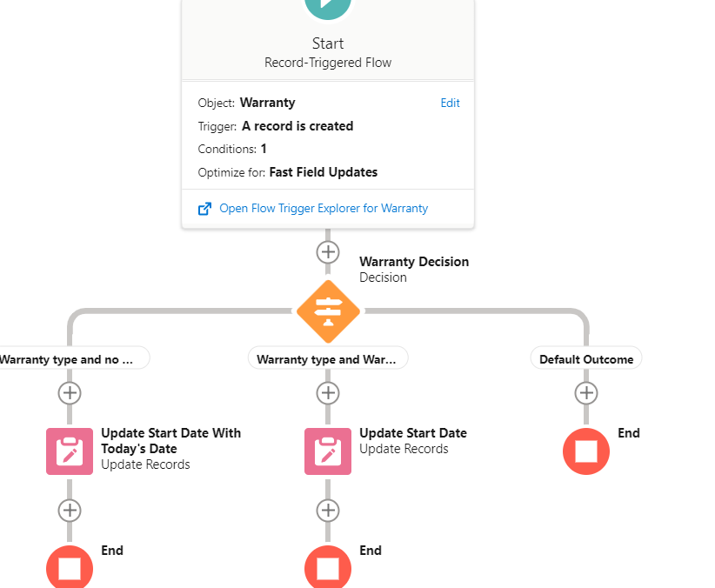
Task: Select the Default Outcome label
Action: (x=586, y=358)
